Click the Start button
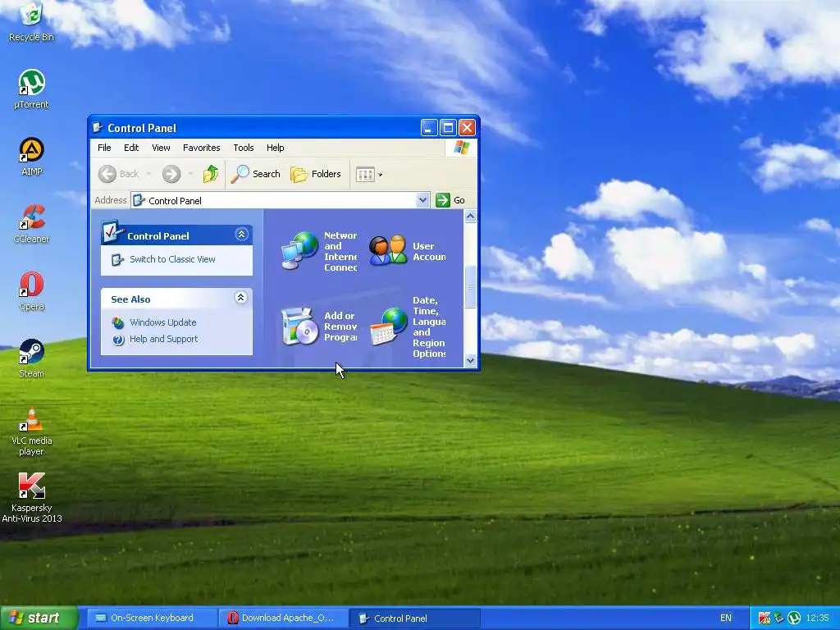 (x=39, y=618)
